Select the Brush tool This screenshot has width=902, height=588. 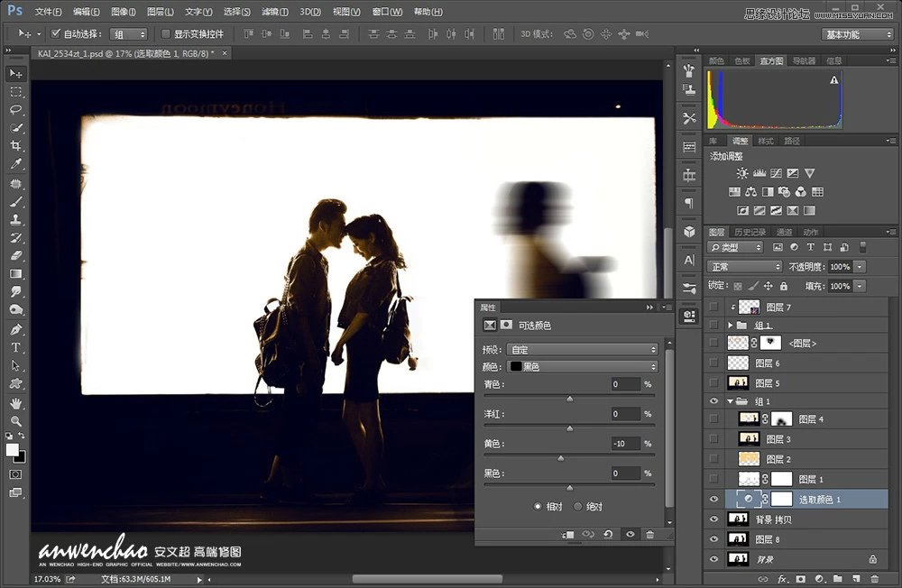click(16, 201)
